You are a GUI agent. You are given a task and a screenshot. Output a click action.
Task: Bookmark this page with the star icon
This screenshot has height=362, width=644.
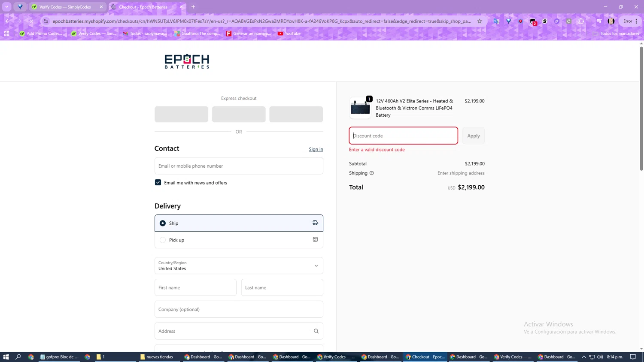pos(480,21)
